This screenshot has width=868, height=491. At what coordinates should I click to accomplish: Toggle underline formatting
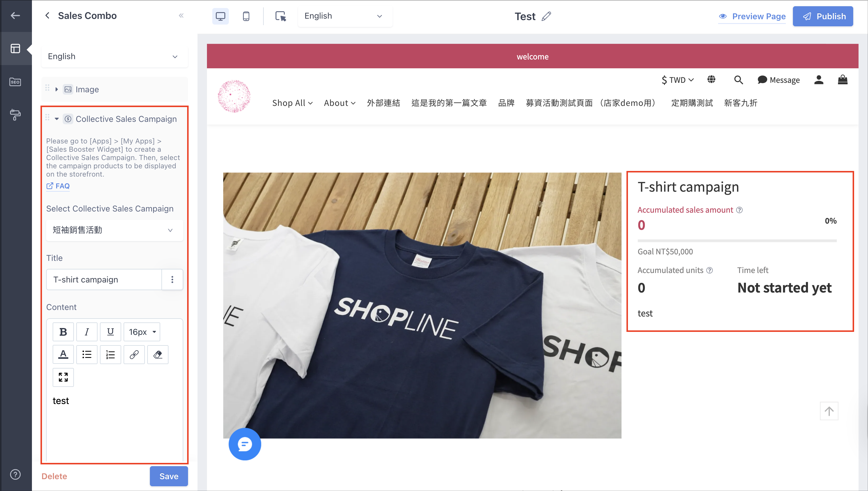click(110, 332)
